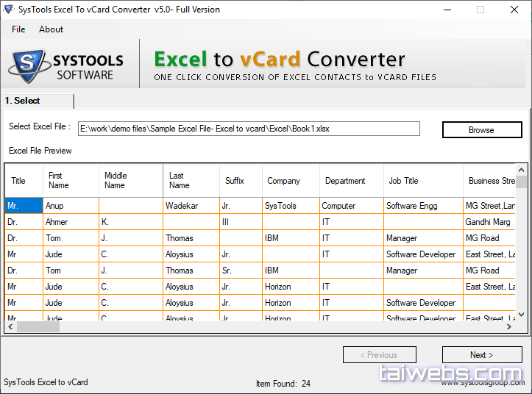This screenshot has height=394, width=532.
Task: Open the About menu
Action: coord(51,29)
